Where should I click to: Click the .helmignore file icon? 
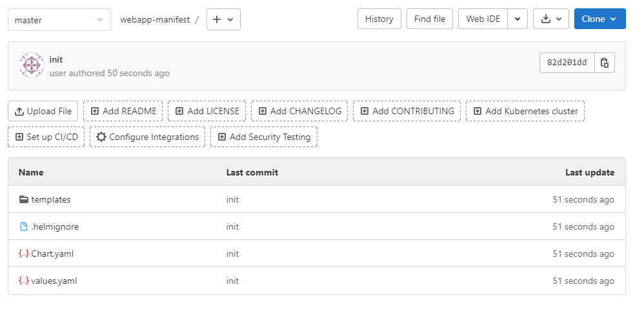pos(24,226)
